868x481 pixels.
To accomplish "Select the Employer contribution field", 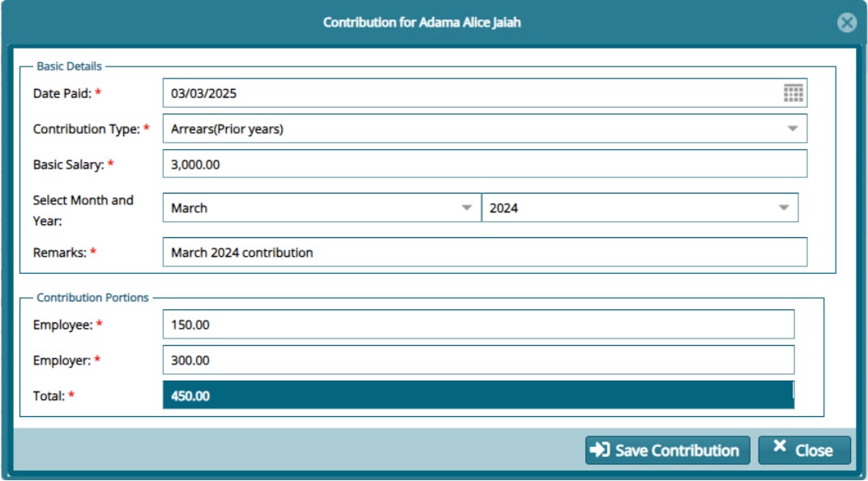I will click(x=486, y=357).
